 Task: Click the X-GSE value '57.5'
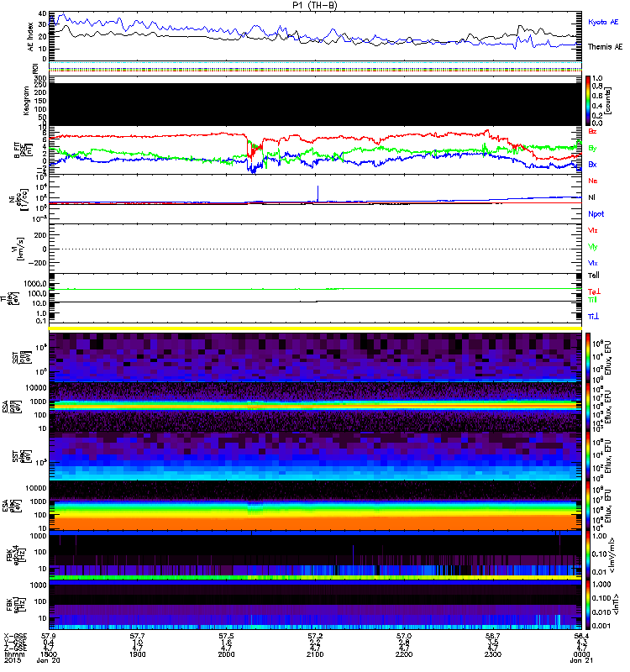(226, 636)
